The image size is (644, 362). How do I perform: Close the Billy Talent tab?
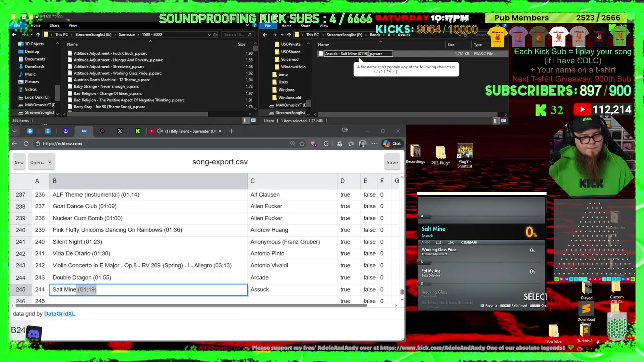pyautogui.click(x=220, y=131)
